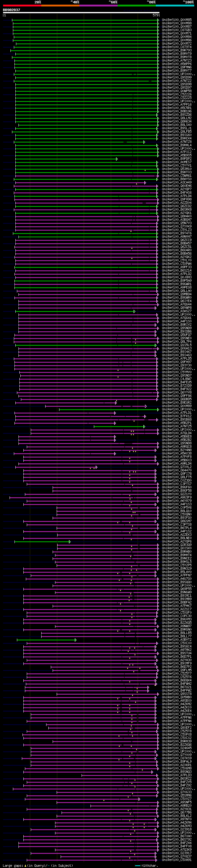Click the UniRef100_O24645 label

pyautogui.click(x=177, y=748)
